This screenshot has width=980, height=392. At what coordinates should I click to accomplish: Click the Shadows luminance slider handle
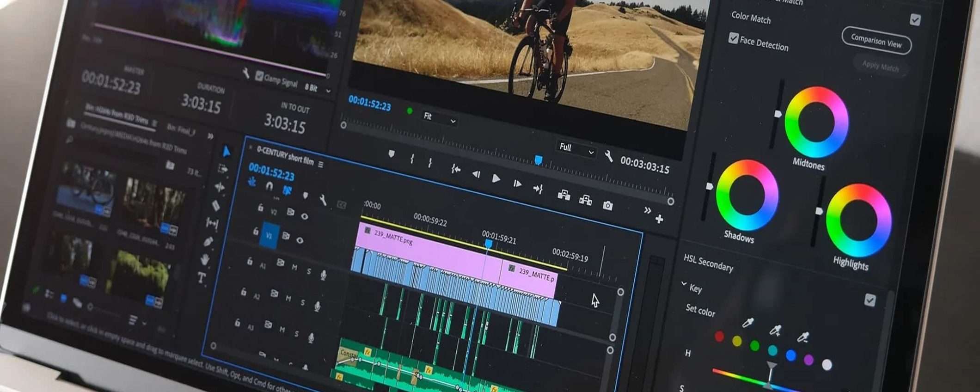709,186
